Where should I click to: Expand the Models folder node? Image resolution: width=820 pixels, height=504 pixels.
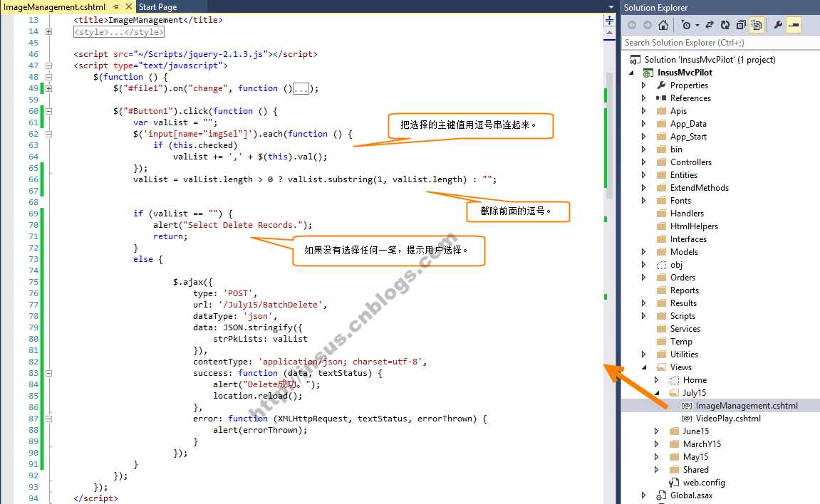644,252
